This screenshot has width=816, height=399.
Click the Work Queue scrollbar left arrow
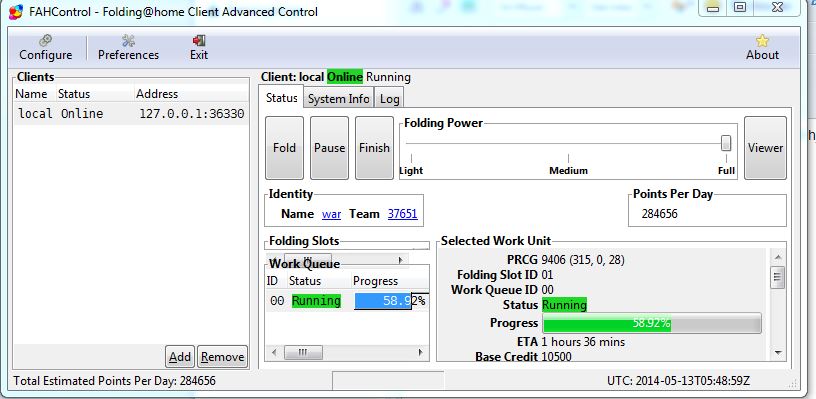274,353
